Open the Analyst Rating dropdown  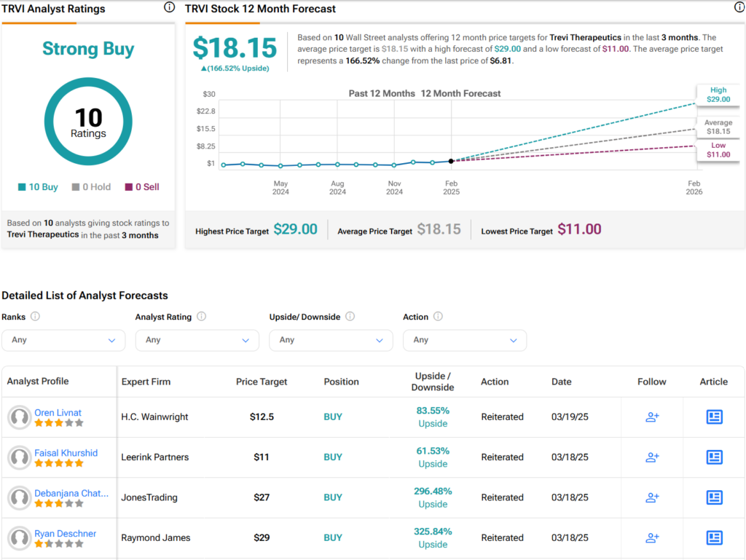197,340
